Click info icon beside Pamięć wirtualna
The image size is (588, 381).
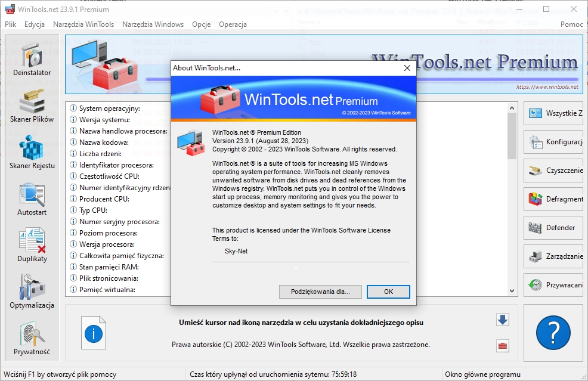point(73,290)
